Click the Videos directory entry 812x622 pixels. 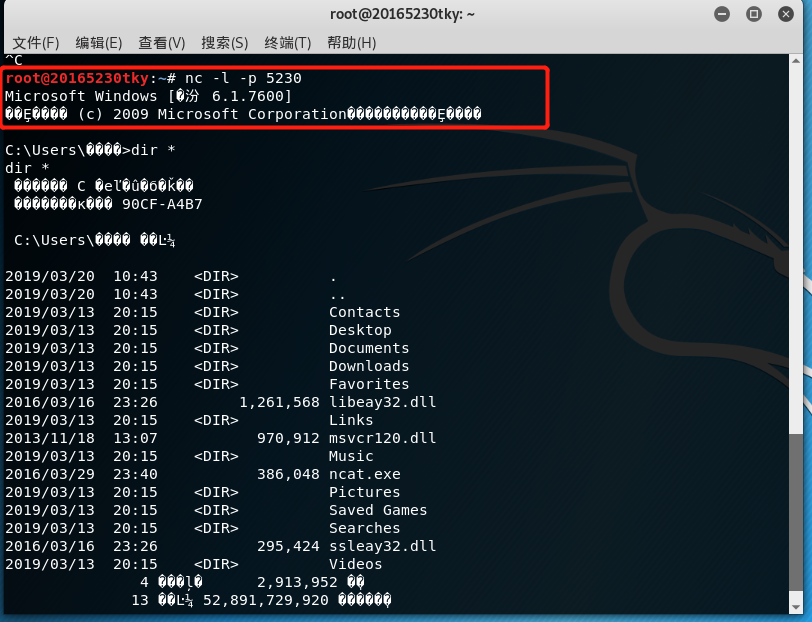[356, 564]
